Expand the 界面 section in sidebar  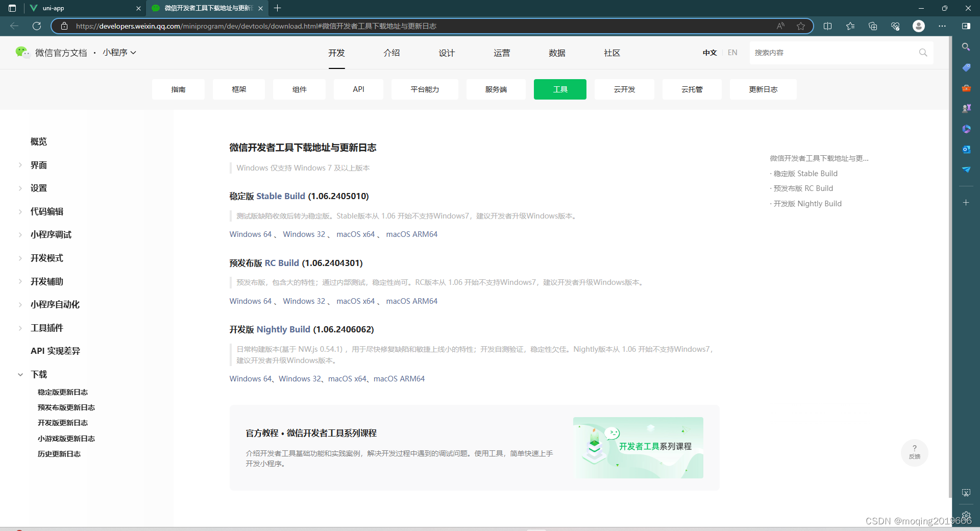point(38,164)
